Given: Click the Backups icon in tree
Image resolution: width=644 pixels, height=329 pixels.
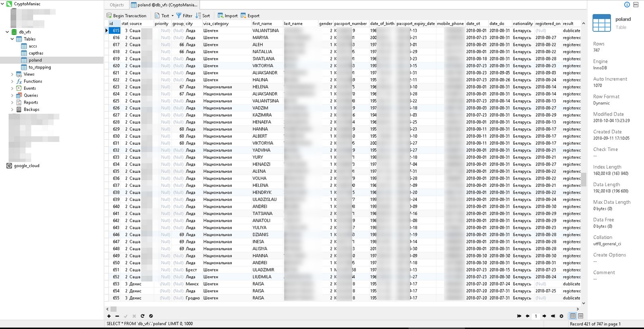Looking at the screenshot, I should pos(19,110).
